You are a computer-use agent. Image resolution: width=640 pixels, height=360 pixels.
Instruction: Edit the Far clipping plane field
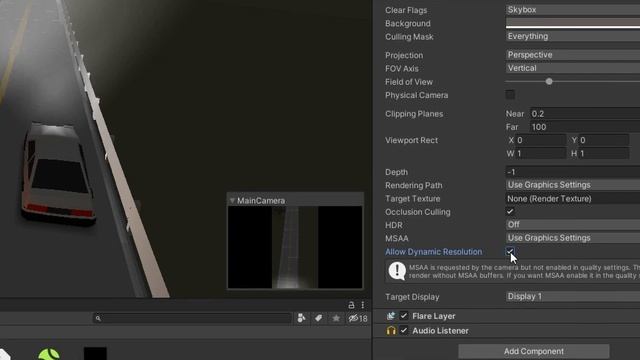[585, 127]
